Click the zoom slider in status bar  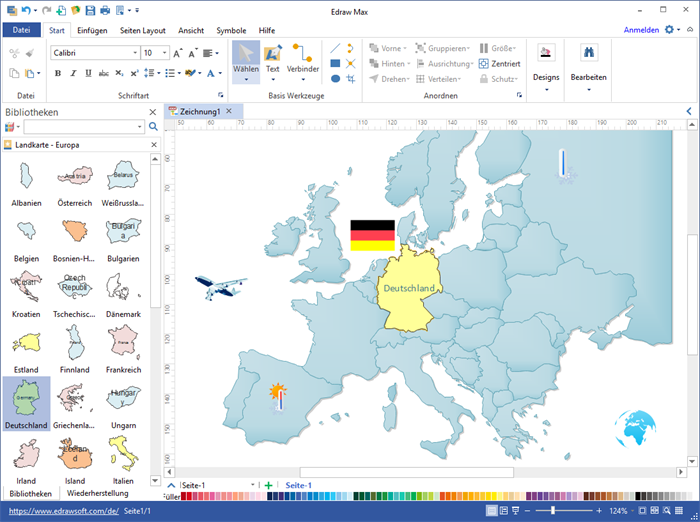pos(552,510)
